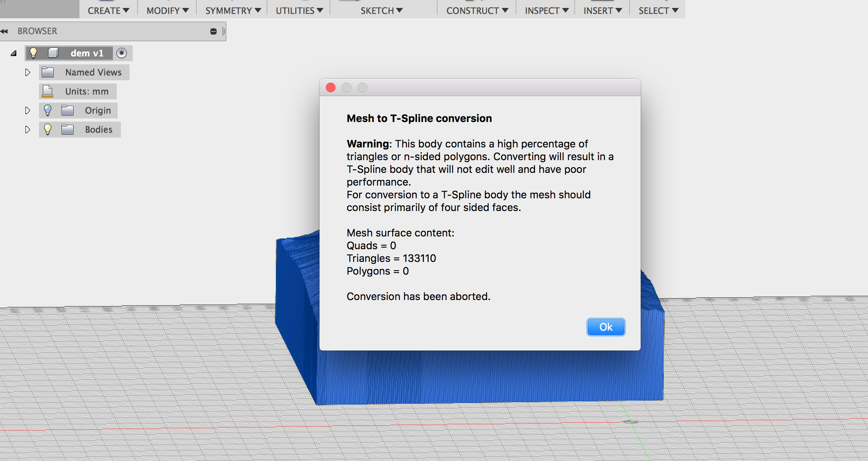Toggle Bodies folder visibility lightbulb
Viewport: 868px width, 461px height.
click(48, 129)
